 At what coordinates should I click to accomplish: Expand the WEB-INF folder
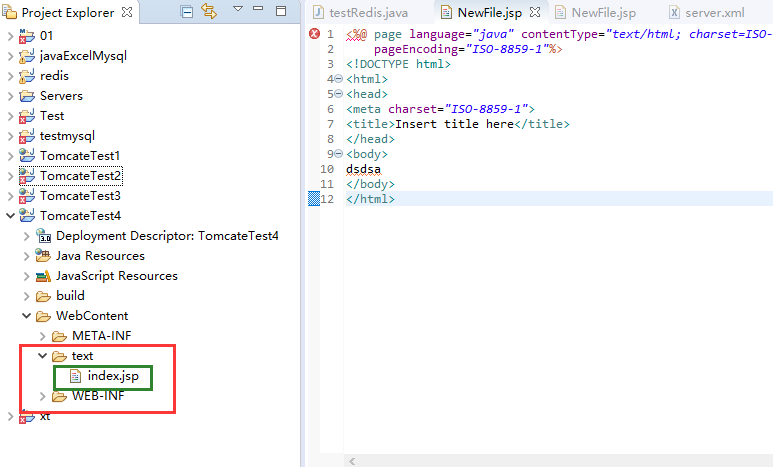pos(43,396)
